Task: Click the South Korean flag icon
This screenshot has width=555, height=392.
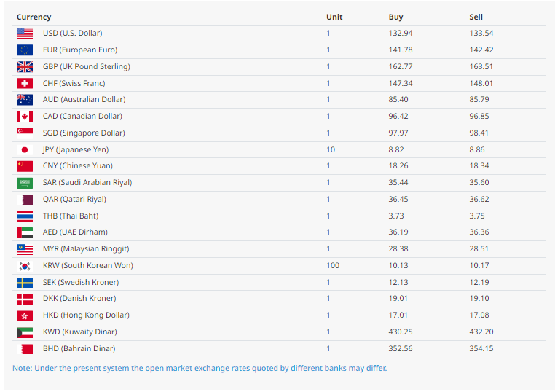Action: coord(25,266)
